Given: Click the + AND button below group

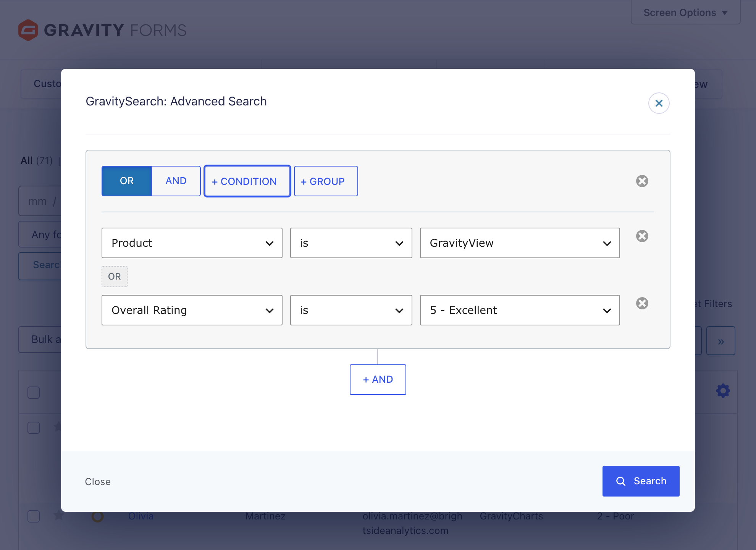Looking at the screenshot, I should coord(378,380).
